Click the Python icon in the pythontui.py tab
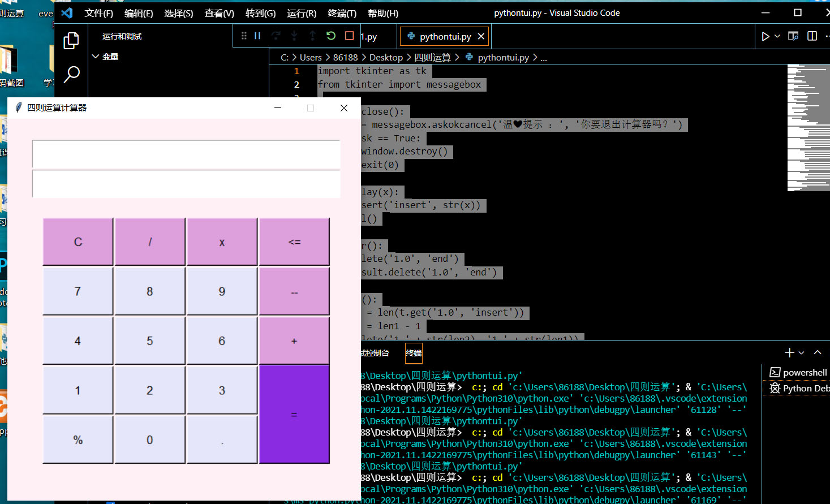This screenshot has height=504, width=830. pos(411,36)
